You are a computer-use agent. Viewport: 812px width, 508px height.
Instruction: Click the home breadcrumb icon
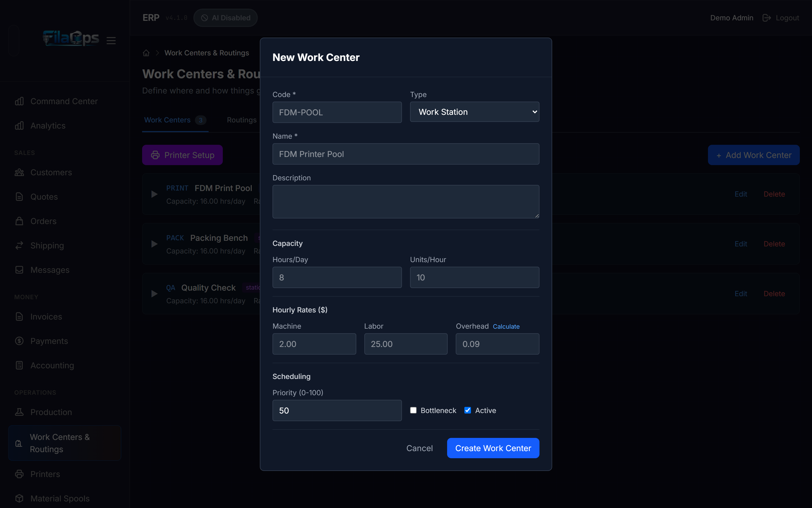click(x=146, y=53)
